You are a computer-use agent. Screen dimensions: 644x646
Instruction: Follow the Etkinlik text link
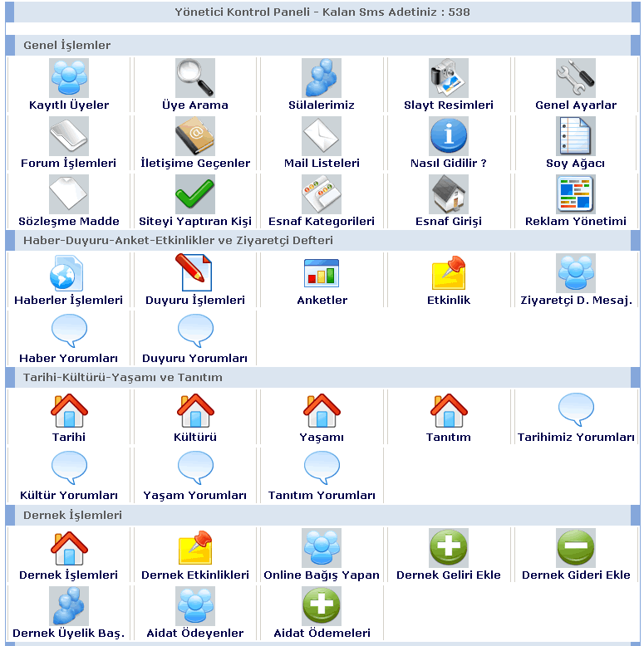pos(449,300)
